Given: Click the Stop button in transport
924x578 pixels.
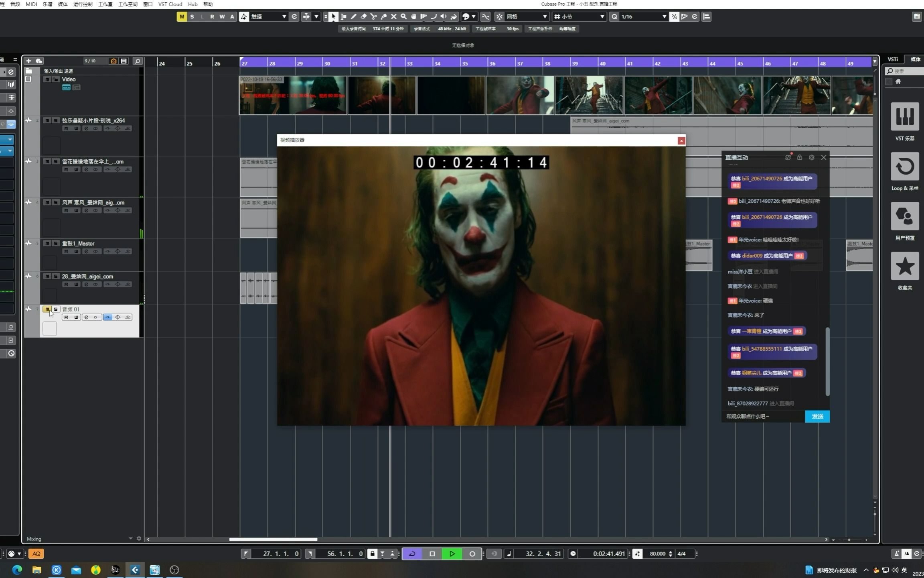Looking at the screenshot, I should [x=432, y=554].
